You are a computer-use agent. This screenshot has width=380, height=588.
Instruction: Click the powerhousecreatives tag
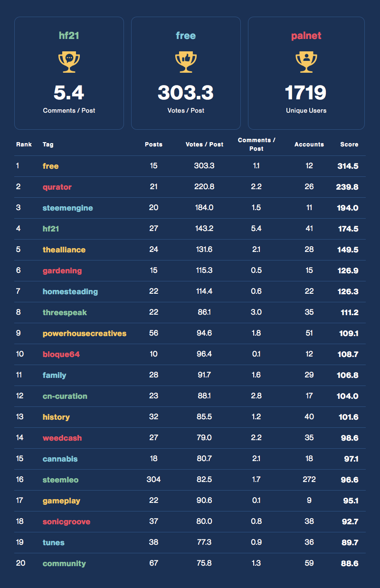coord(85,334)
